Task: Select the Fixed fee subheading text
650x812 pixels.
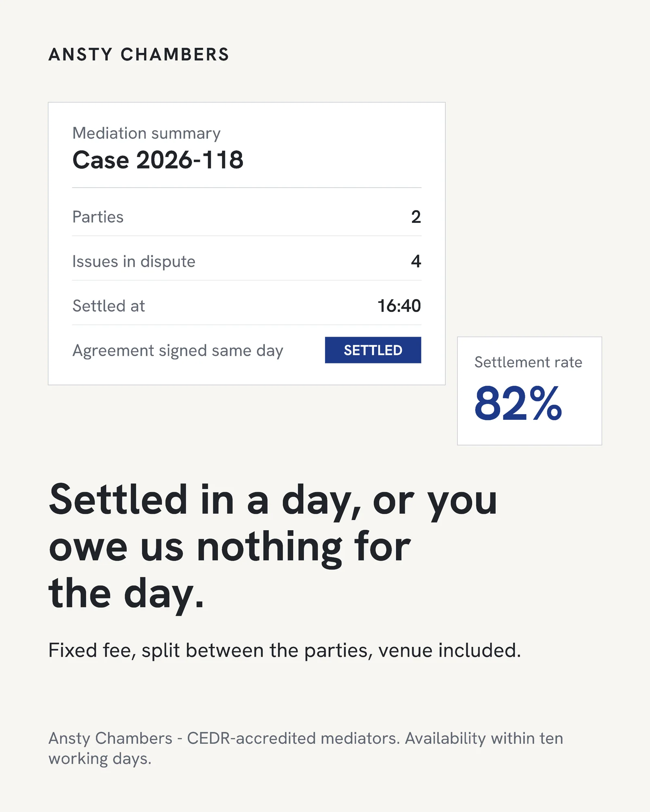Action: tap(284, 650)
